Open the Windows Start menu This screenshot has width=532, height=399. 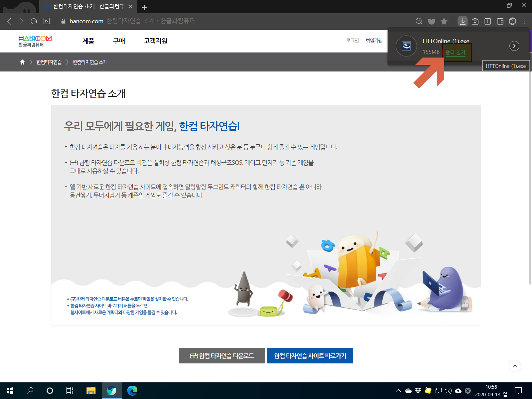pyautogui.click(x=10, y=391)
